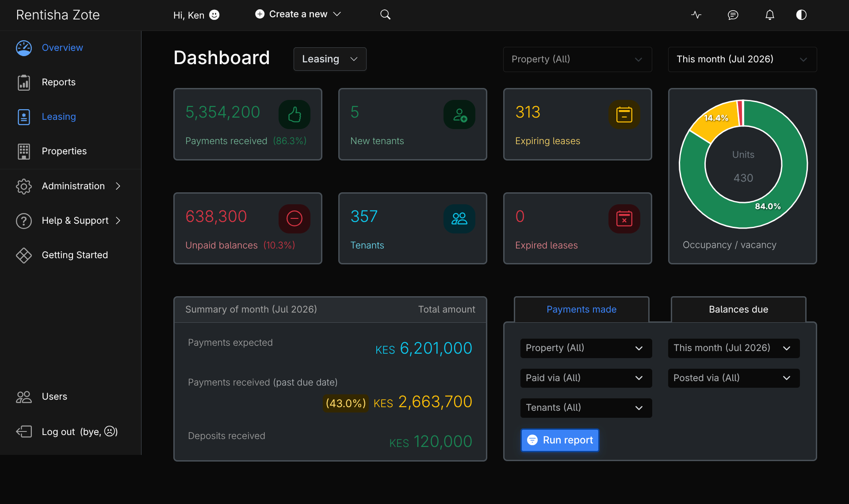Click the Overview gauge icon in sidebar
The height and width of the screenshot is (504, 849).
[x=24, y=48]
